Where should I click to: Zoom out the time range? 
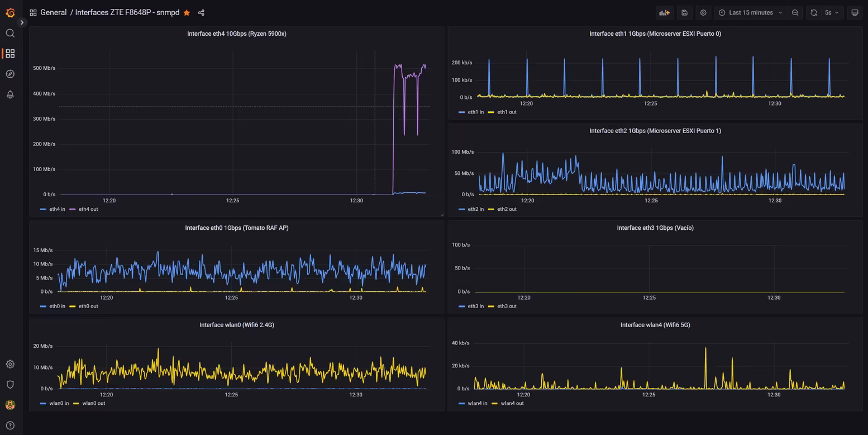[x=795, y=12]
